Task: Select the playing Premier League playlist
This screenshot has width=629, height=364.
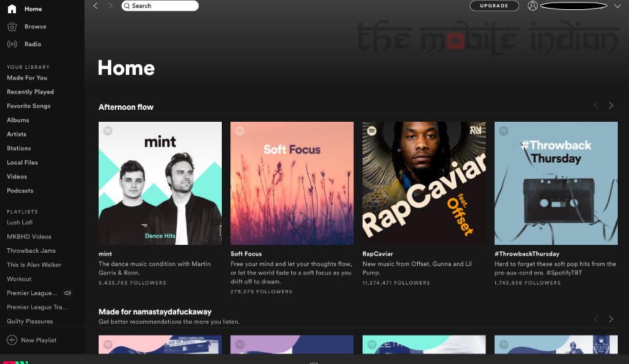Action: coord(32,293)
